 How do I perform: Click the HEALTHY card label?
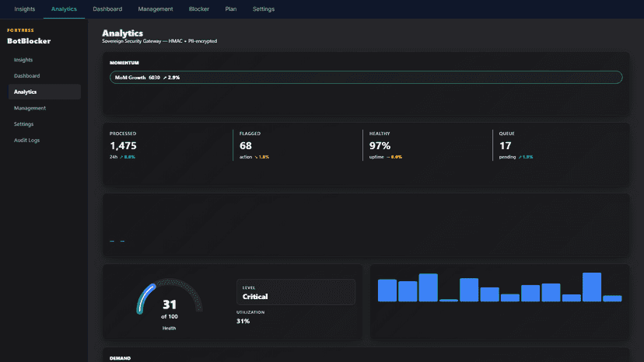click(x=380, y=134)
